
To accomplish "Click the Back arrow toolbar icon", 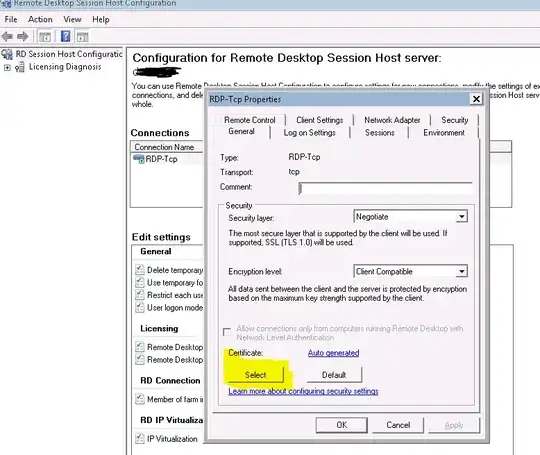I will coord(7,36).
